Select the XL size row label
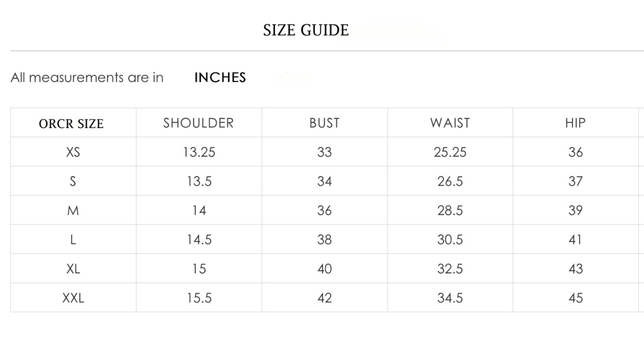This screenshot has height=361, width=644. point(73,269)
